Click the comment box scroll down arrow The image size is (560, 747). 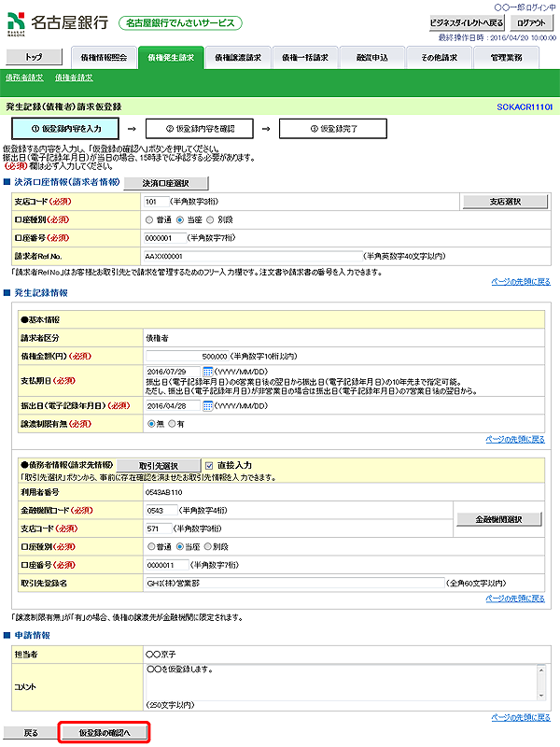tap(541, 696)
